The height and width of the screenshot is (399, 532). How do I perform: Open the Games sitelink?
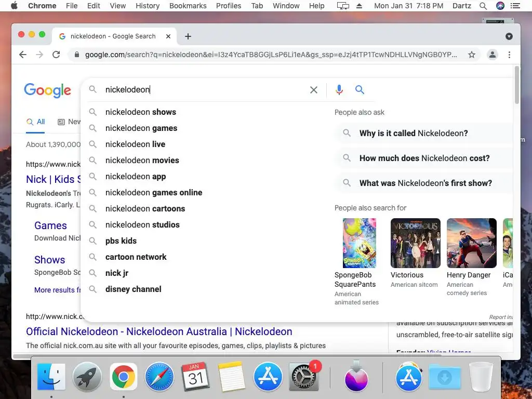[x=50, y=225]
